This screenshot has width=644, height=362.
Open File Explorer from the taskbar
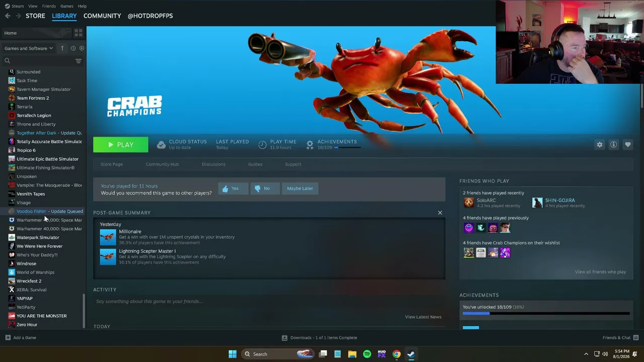352,354
